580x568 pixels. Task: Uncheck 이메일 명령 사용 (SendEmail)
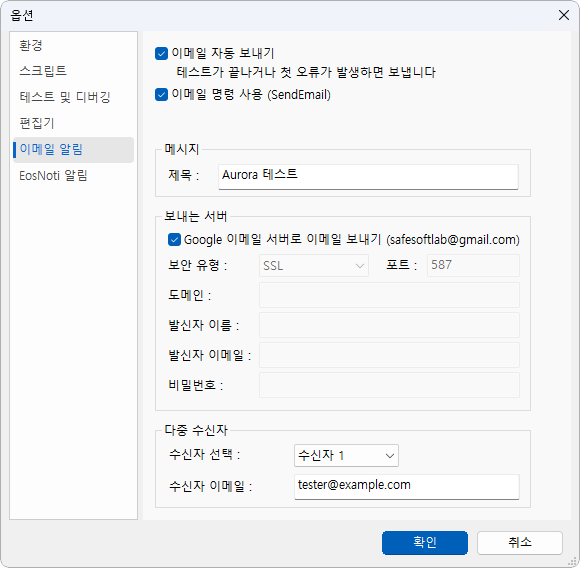[x=161, y=95]
